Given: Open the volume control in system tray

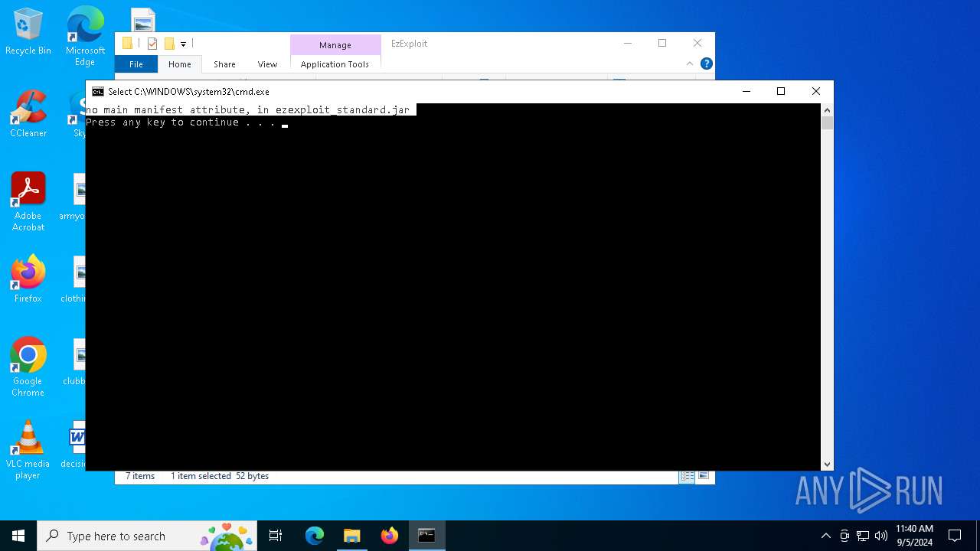Looking at the screenshot, I should tap(881, 536).
